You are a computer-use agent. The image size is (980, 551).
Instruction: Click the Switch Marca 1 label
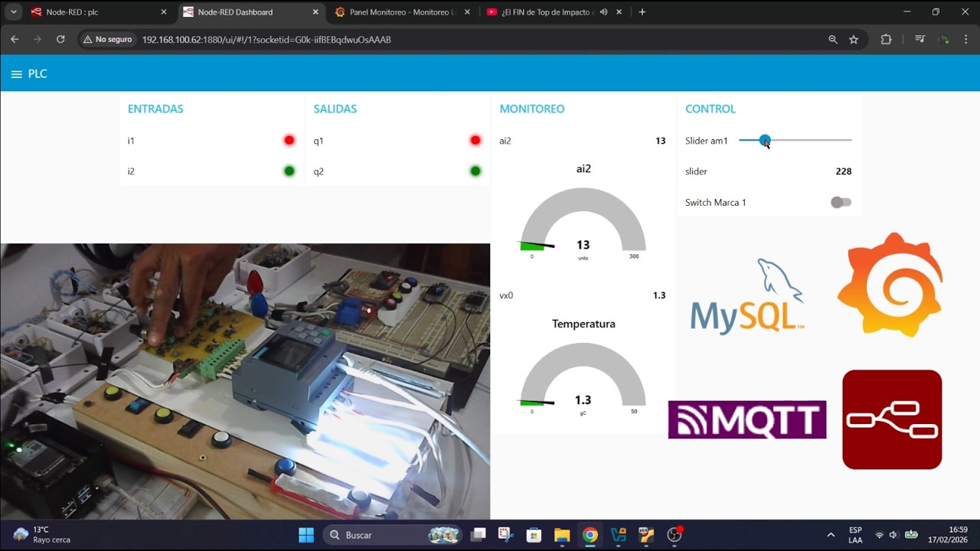(716, 202)
